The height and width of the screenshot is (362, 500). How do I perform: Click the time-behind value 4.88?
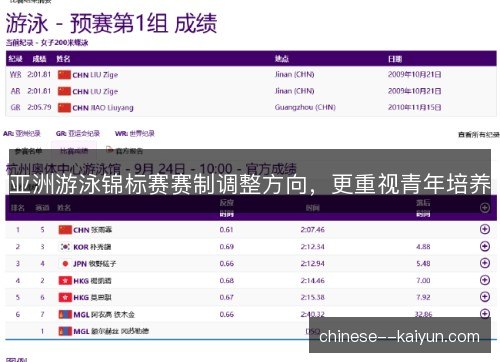(x=423, y=247)
